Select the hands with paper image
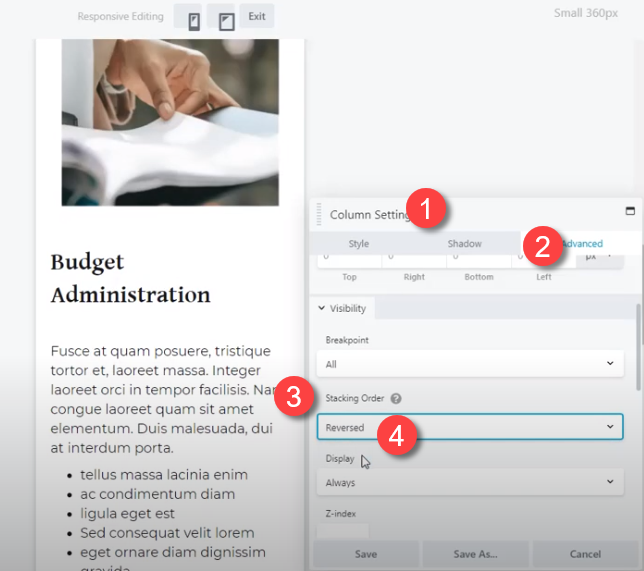 coord(170,122)
